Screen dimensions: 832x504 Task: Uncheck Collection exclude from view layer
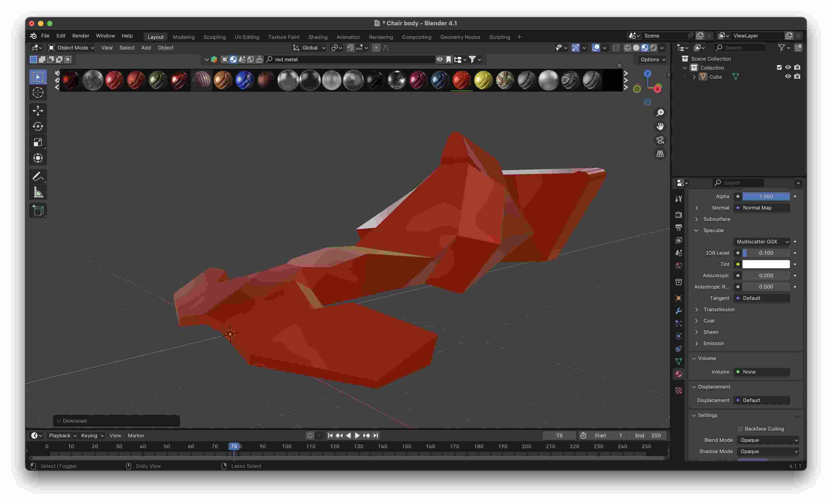point(779,68)
